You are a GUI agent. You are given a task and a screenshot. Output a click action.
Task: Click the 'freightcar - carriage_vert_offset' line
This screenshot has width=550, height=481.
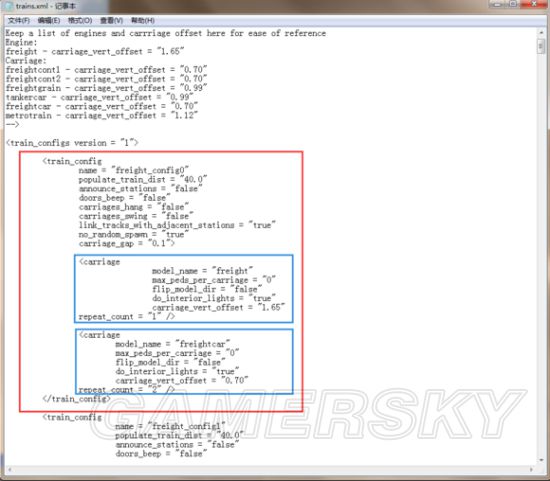[x=102, y=106]
